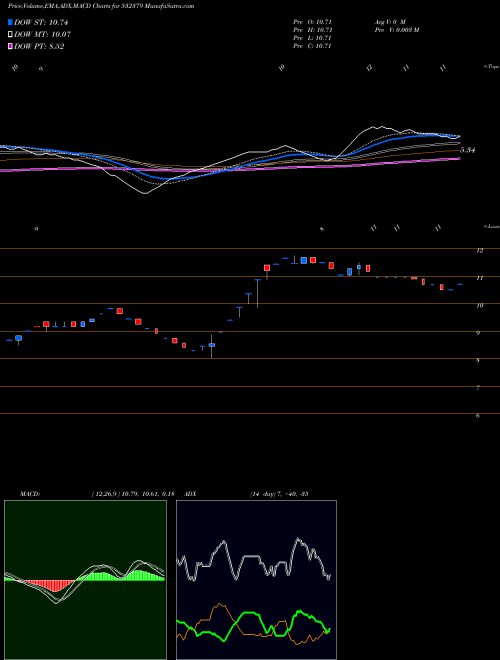Click the blue DOW ST legend swatch
Screen dimensions: 500x660
point(10,22)
